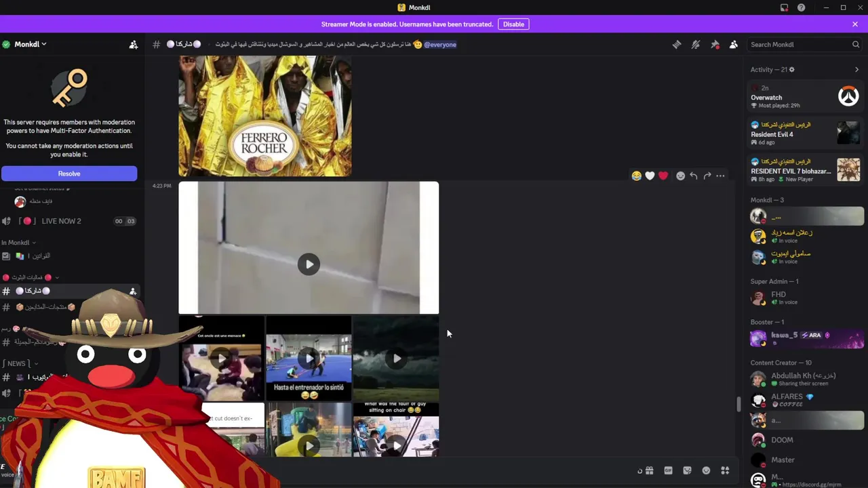Play the 'Hasta el entrenador lo sintió' video
Screen dimensions: 868x488
tap(309, 358)
